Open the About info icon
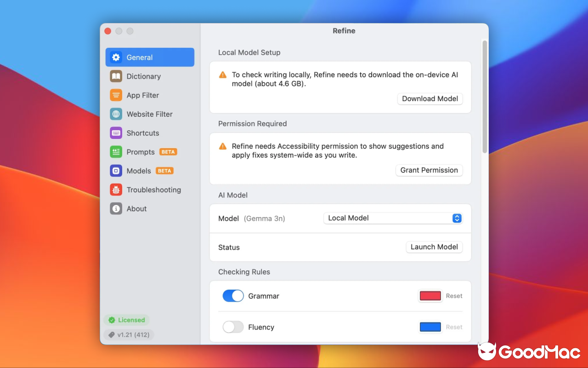This screenshot has width=588, height=368. [x=115, y=208]
